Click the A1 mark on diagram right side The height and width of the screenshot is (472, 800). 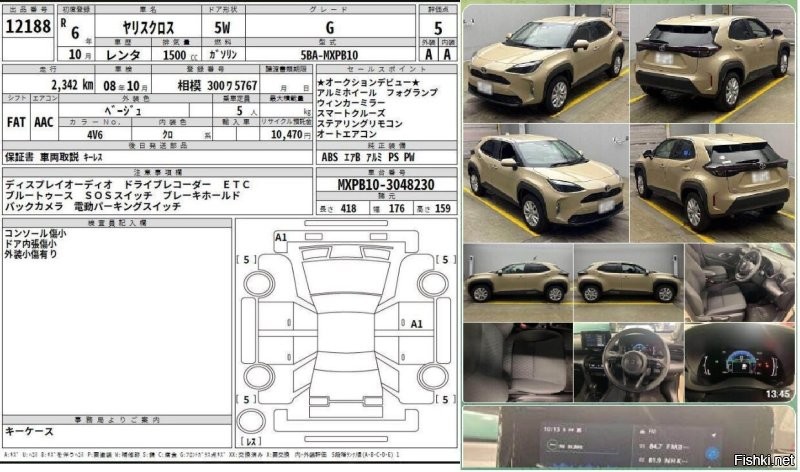[417, 324]
